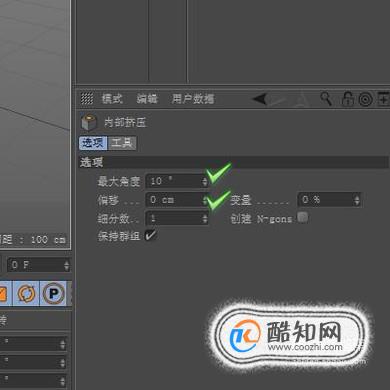
Task: Click the 偏移 0 cm input field
Action: (177, 200)
